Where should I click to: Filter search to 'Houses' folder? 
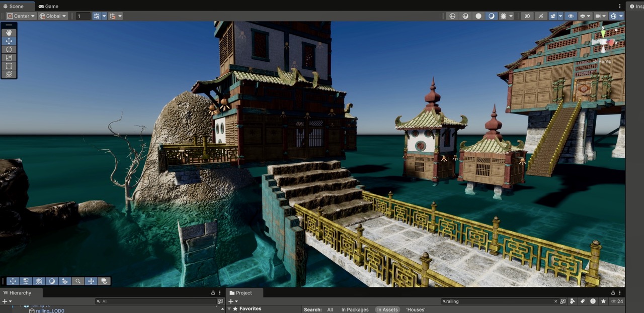416,309
